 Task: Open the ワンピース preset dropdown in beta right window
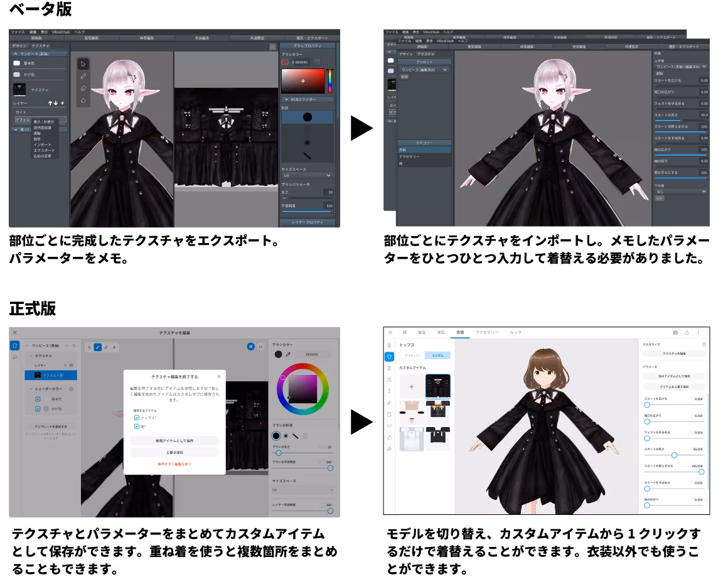pyautogui.click(x=424, y=70)
